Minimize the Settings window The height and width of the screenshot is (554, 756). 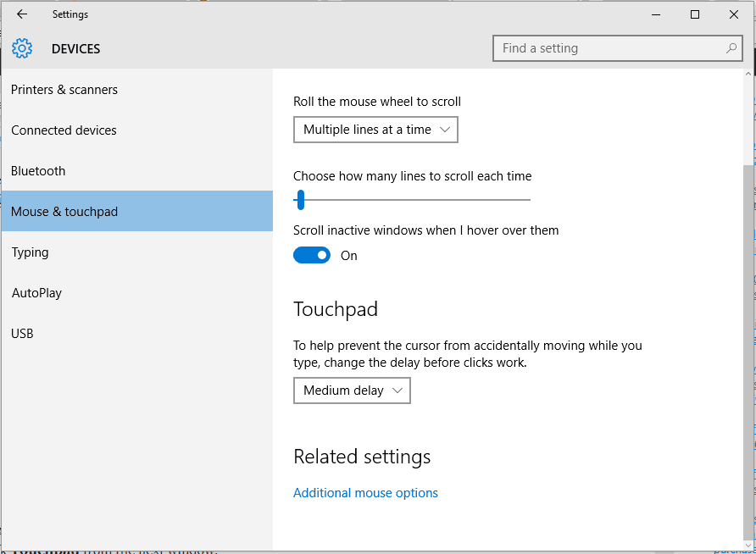click(656, 14)
